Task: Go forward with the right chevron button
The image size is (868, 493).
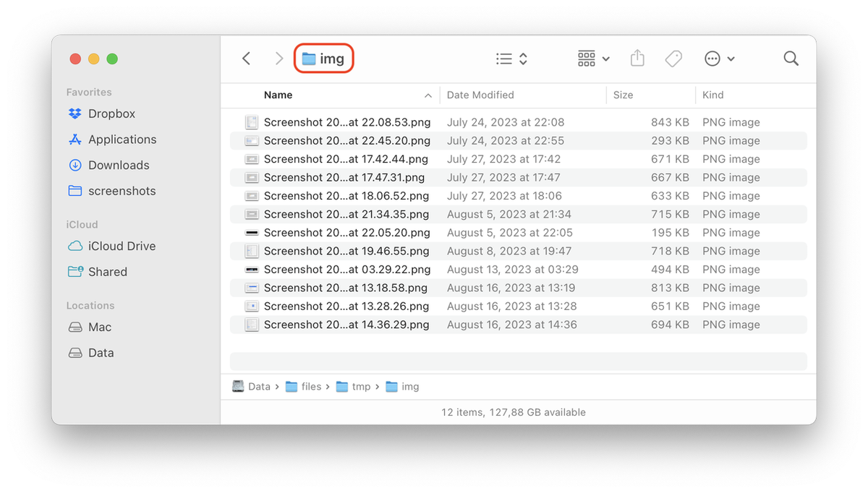Action: tap(279, 59)
